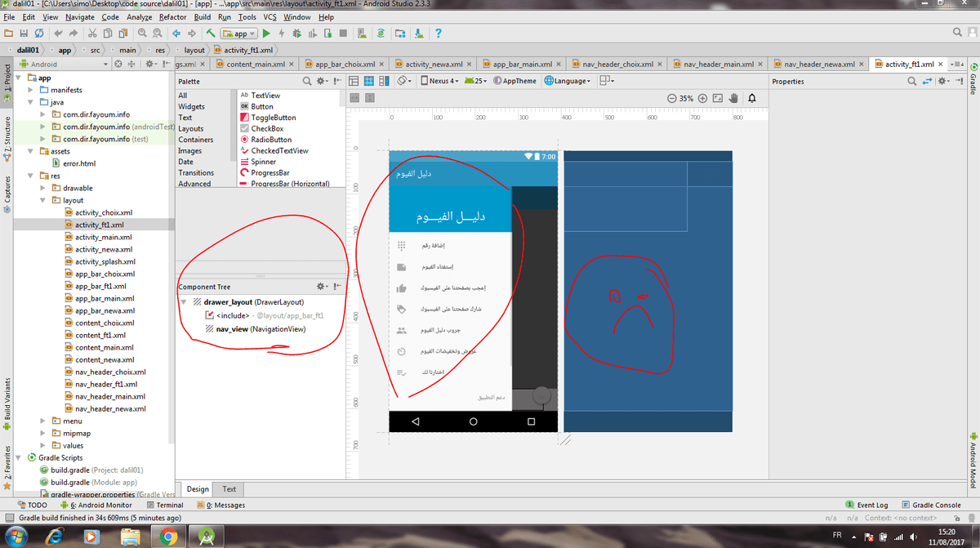This screenshot has height=548, width=980.
Task: Open the Nexus 4 device dropdown
Action: coord(439,81)
